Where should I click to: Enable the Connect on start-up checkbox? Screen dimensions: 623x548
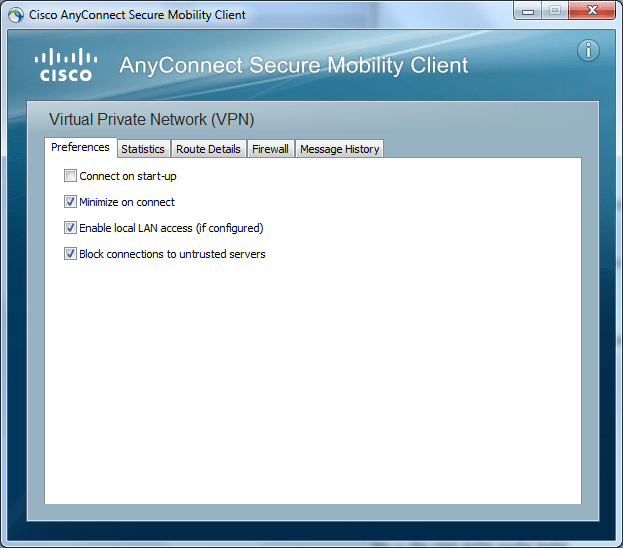pos(70,176)
